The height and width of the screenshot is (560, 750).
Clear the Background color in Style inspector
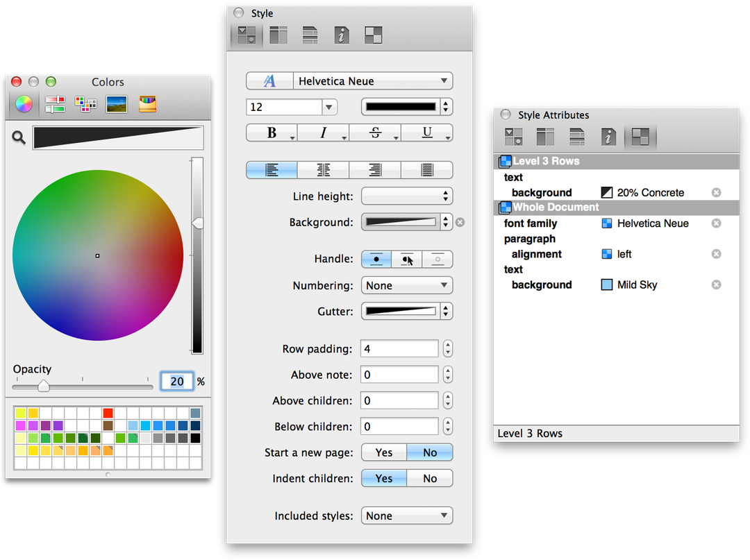click(460, 222)
